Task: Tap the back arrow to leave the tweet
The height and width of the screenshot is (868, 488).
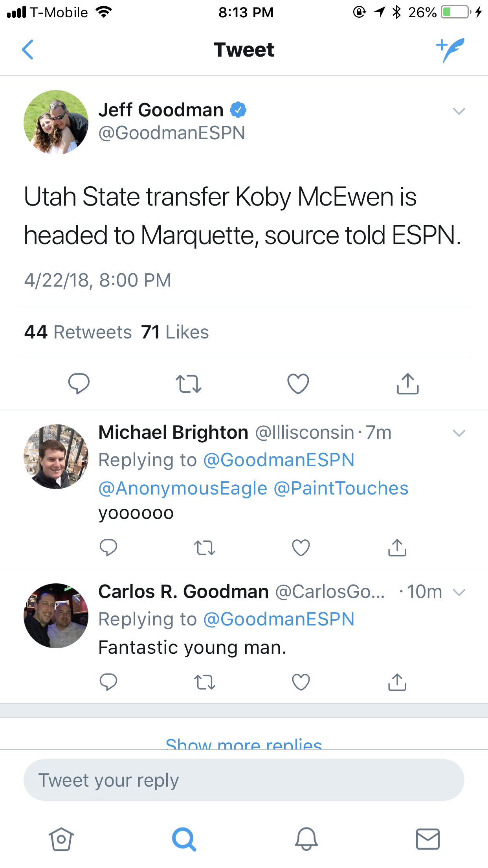Action: coord(28,50)
